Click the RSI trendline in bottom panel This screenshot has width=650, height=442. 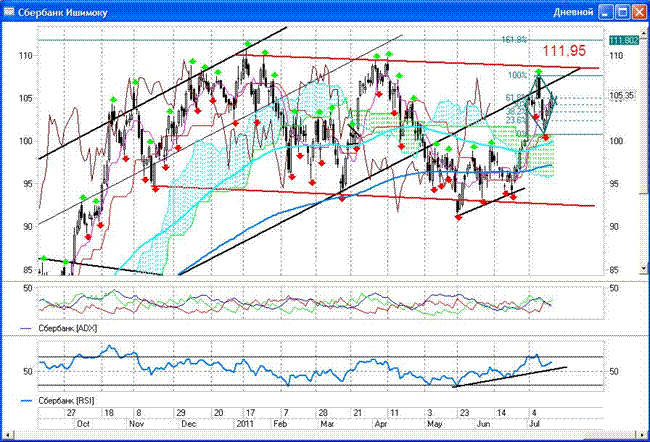[x=510, y=376]
